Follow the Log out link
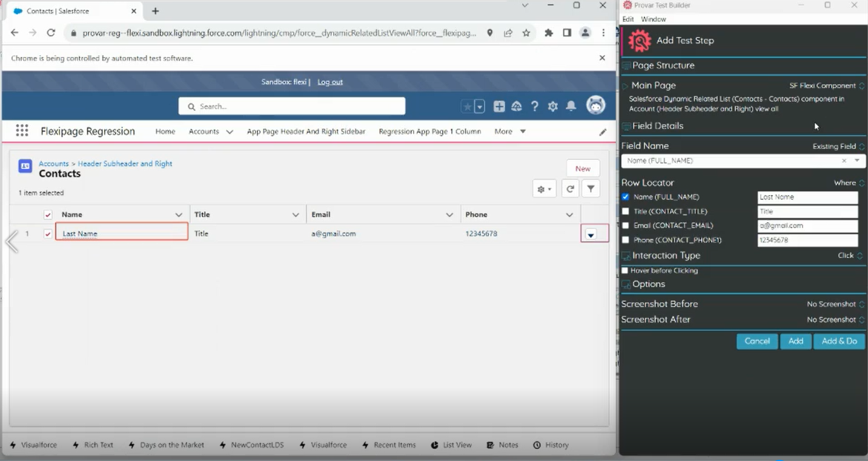Screen dimensions: 868x461 [330, 82]
